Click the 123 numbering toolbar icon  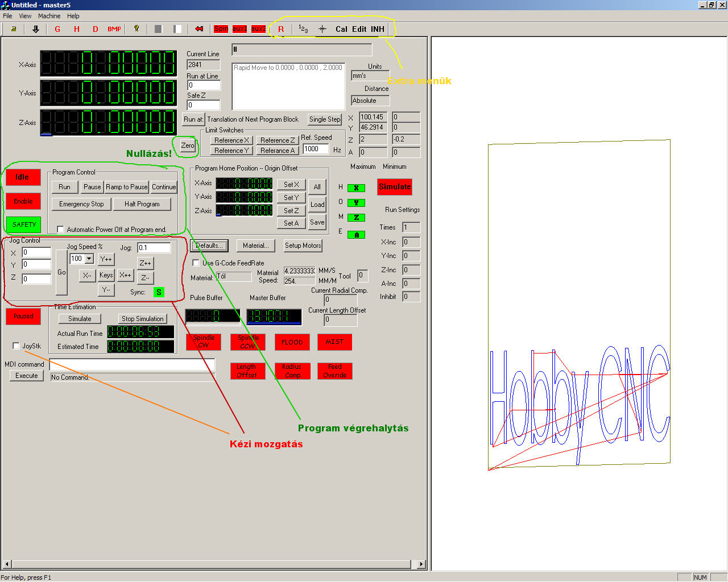(x=303, y=29)
